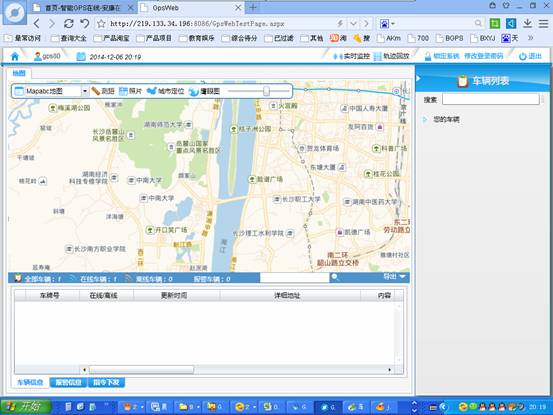The width and height of the screenshot is (553, 415).
Task: Adjust the map zoom slider handle
Action: (x=266, y=91)
